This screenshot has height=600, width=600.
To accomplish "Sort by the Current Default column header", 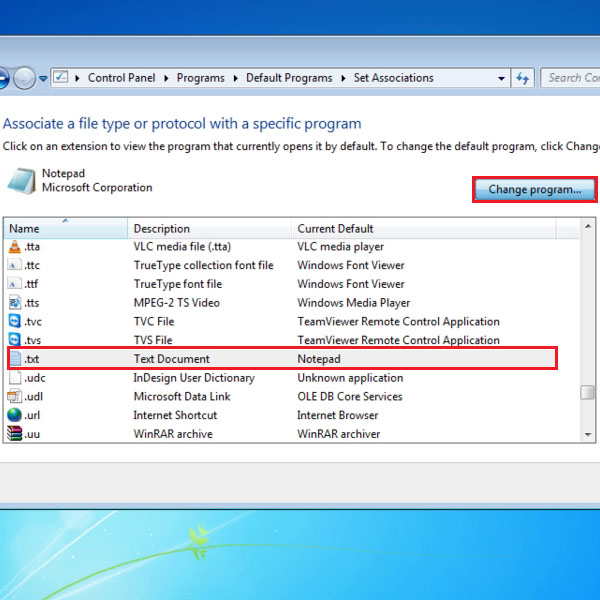I will pyautogui.click(x=423, y=228).
